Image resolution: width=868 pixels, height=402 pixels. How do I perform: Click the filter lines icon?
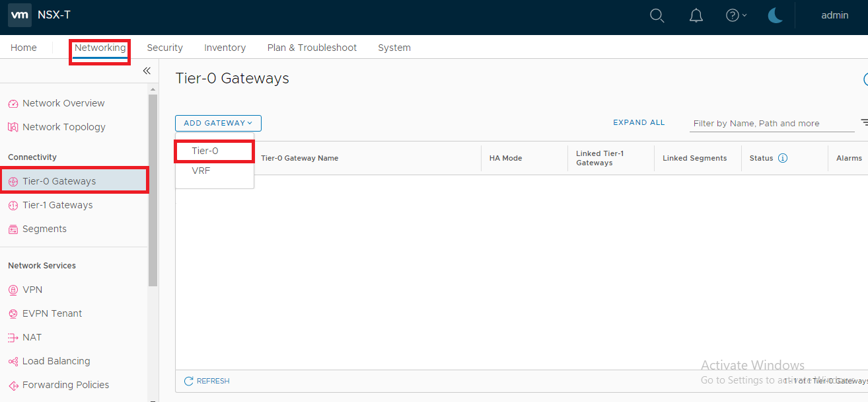pos(864,122)
